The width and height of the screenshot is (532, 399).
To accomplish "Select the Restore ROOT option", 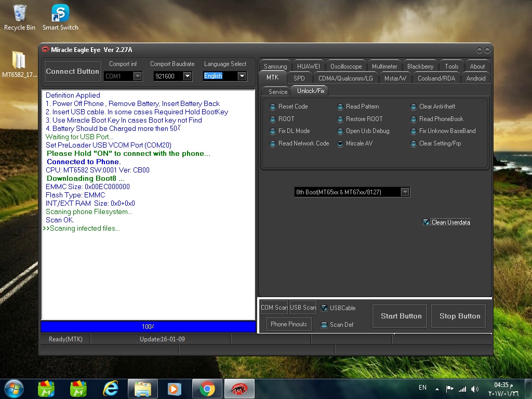I will coord(360,119).
